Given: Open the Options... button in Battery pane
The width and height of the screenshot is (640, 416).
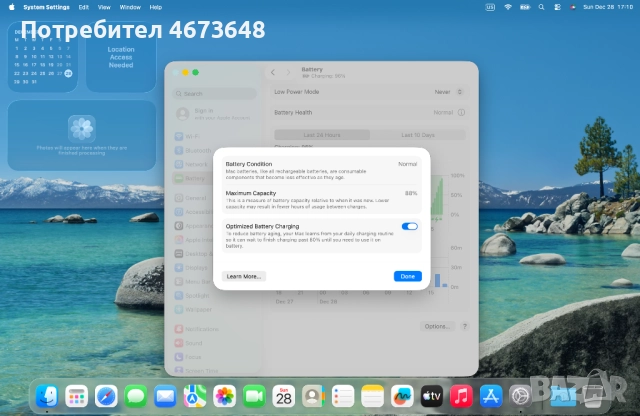Looking at the screenshot, I should [x=437, y=326].
